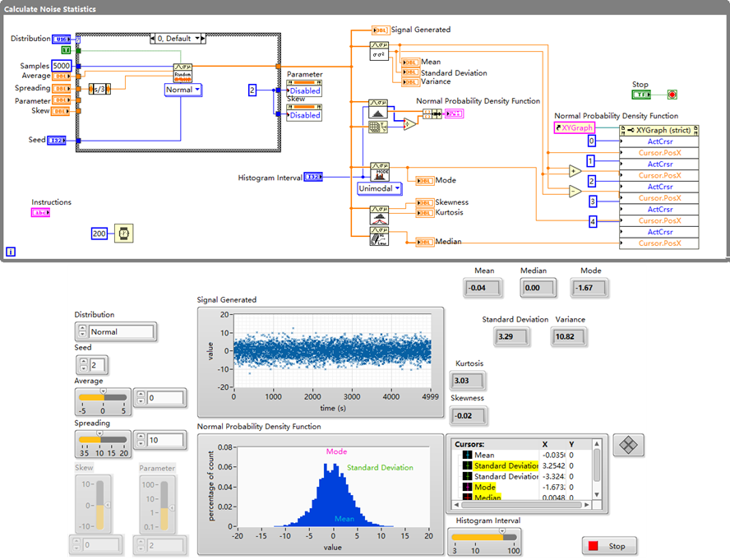Click the Parameter property node Disabled item

click(304, 90)
